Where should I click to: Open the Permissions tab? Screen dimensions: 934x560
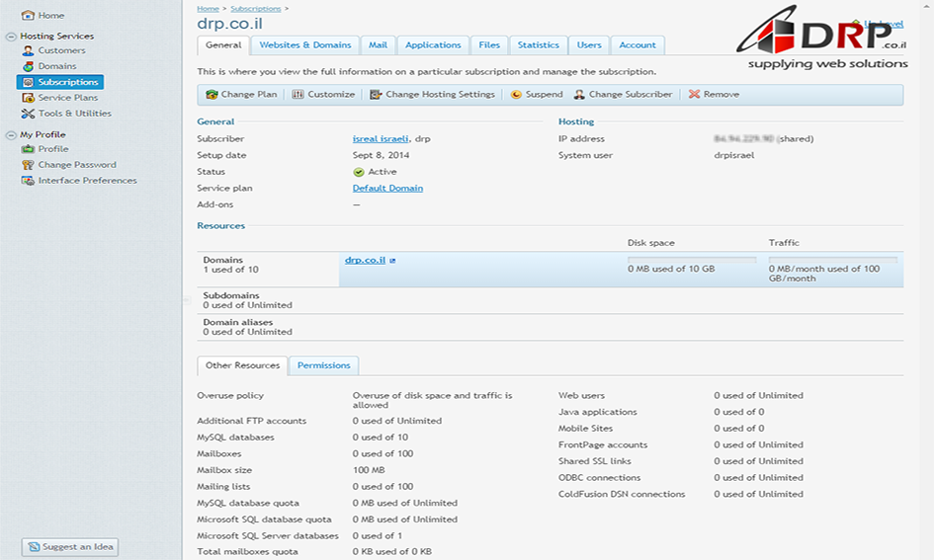click(x=323, y=365)
